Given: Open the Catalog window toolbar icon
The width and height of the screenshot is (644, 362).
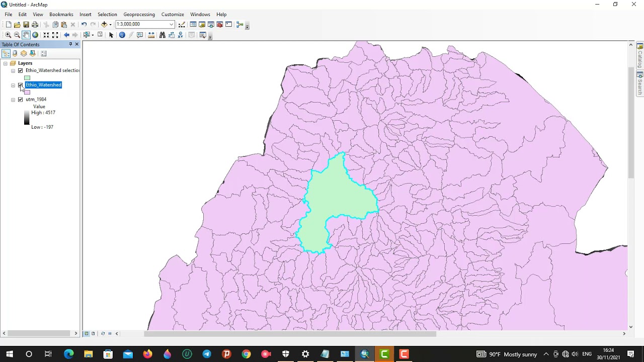Looking at the screenshot, I should click(202, 24).
